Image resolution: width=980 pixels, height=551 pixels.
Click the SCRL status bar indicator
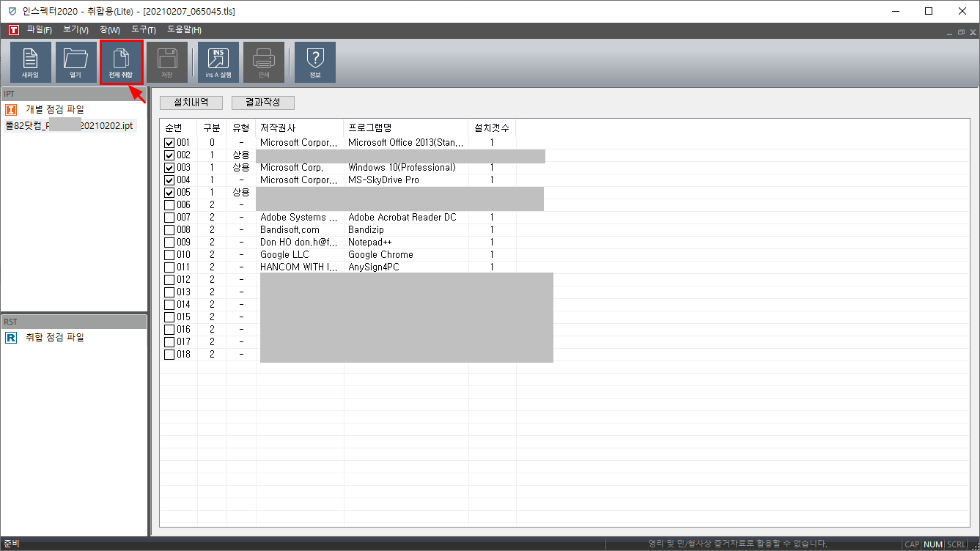[x=957, y=544]
